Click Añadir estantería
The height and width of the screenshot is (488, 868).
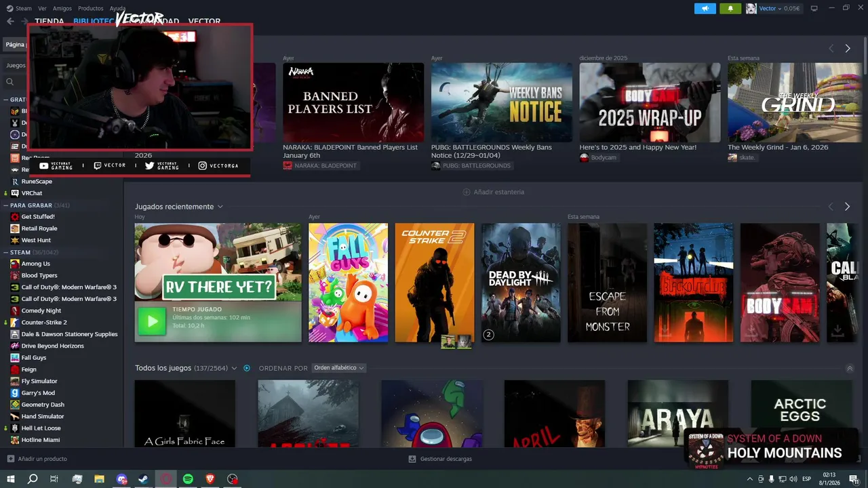(x=494, y=192)
